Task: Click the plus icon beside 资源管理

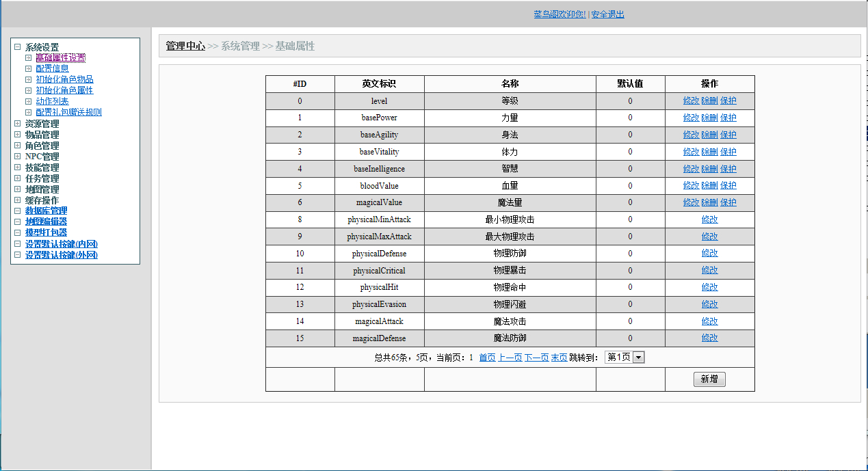Action: (x=18, y=124)
